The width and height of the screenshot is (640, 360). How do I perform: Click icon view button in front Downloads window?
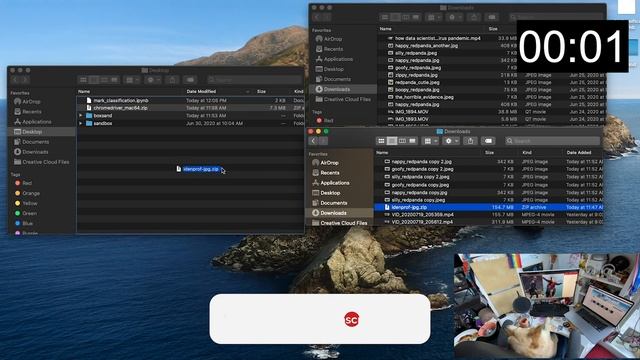pyautogui.click(x=381, y=141)
